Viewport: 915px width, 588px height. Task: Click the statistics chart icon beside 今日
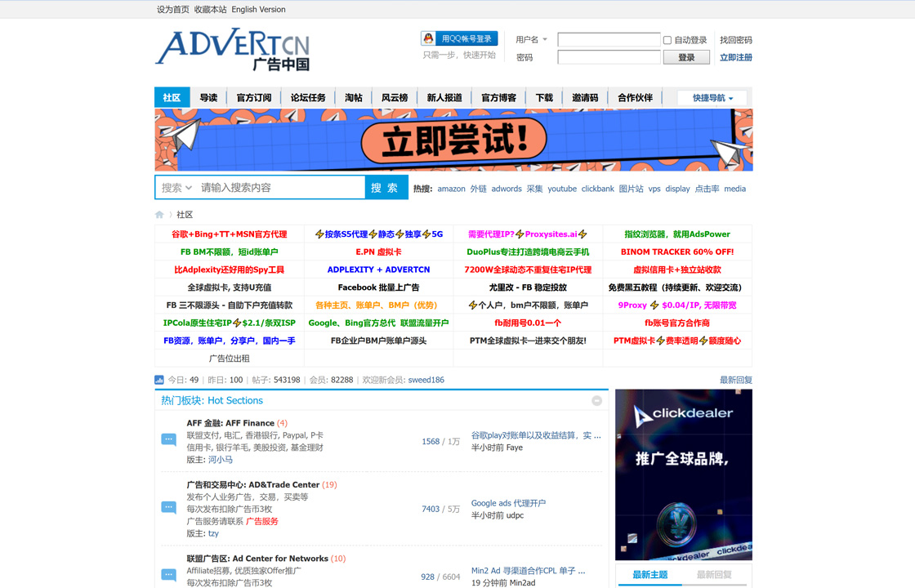(x=159, y=380)
